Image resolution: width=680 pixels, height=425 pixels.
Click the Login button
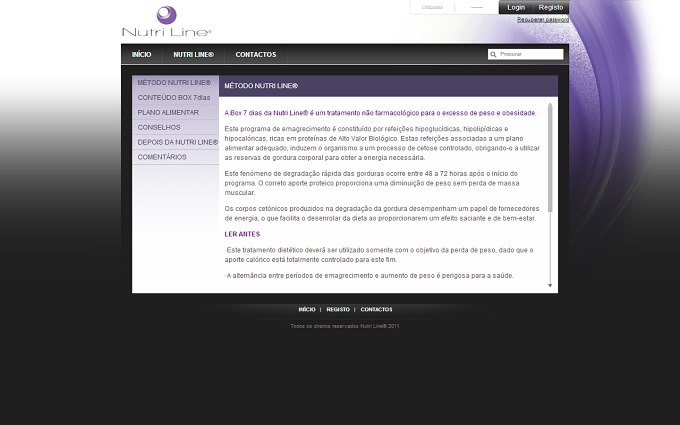click(516, 7)
